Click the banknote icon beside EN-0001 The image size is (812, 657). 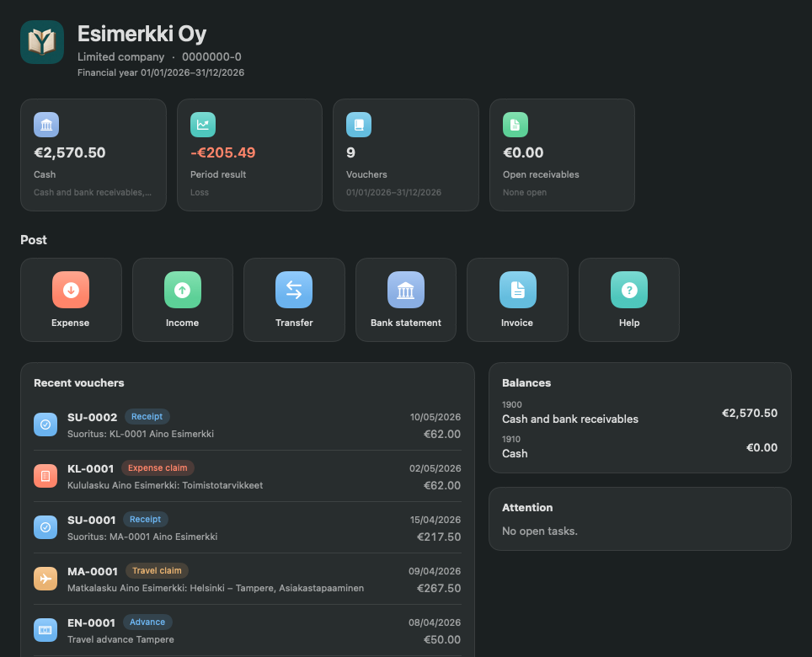pyautogui.click(x=45, y=630)
